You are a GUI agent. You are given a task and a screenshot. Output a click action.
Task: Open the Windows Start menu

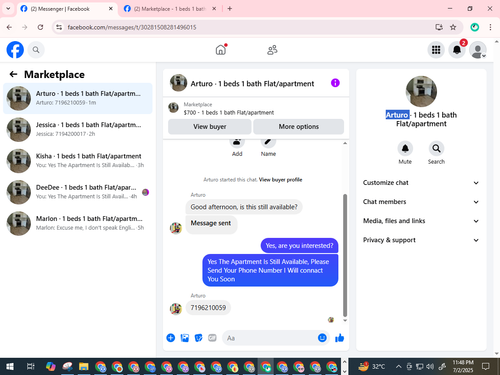tap(10, 367)
